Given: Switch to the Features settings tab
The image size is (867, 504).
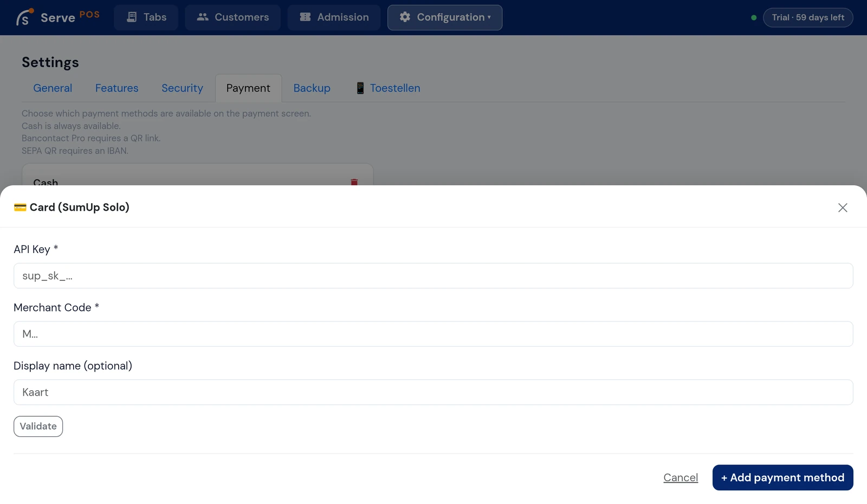Looking at the screenshot, I should (x=117, y=88).
